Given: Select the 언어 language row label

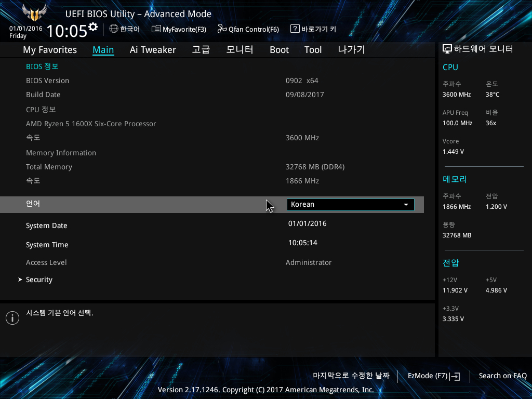Looking at the screenshot, I should (33, 204).
